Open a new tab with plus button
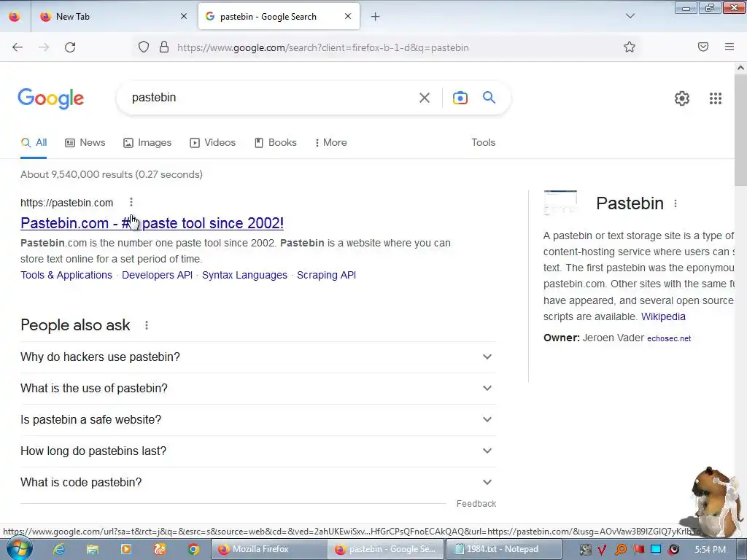747x560 pixels. 376,17
